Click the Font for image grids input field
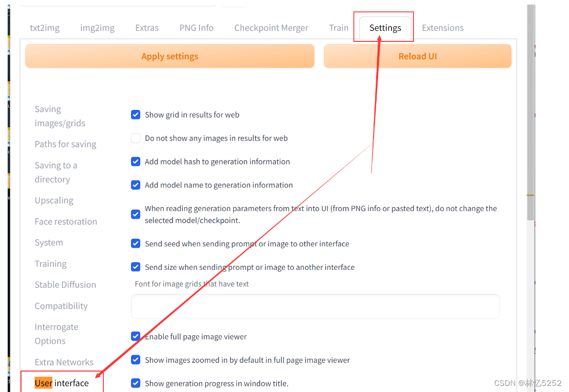The width and height of the screenshot is (569, 392). (x=315, y=307)
